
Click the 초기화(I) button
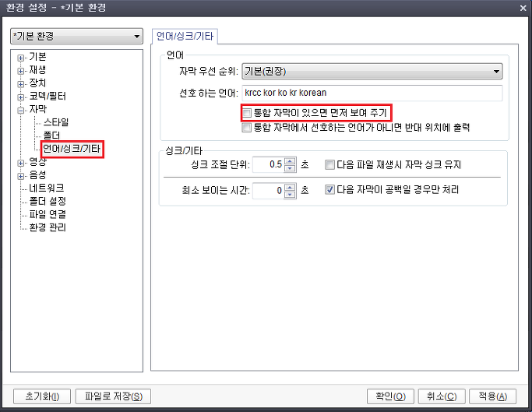(x=42, y=396)
